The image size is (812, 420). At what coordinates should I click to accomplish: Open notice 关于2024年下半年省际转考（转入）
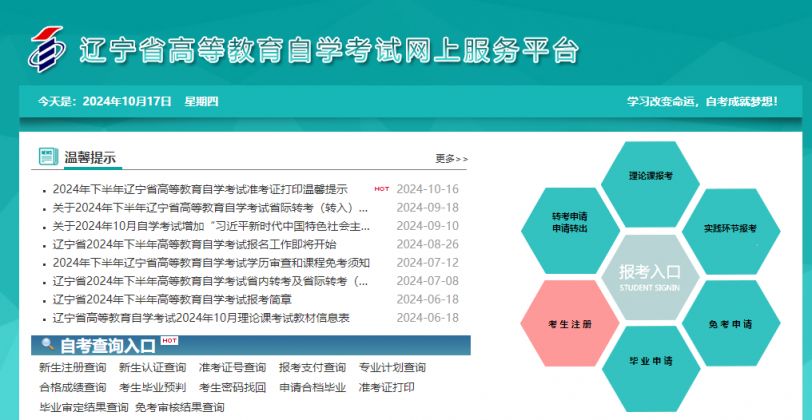pyautogui.click(x=210, y=208)
